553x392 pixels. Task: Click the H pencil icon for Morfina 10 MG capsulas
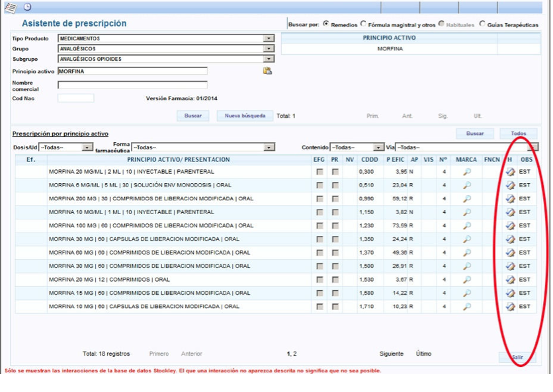pyautogui.click(x=510, y=307)
